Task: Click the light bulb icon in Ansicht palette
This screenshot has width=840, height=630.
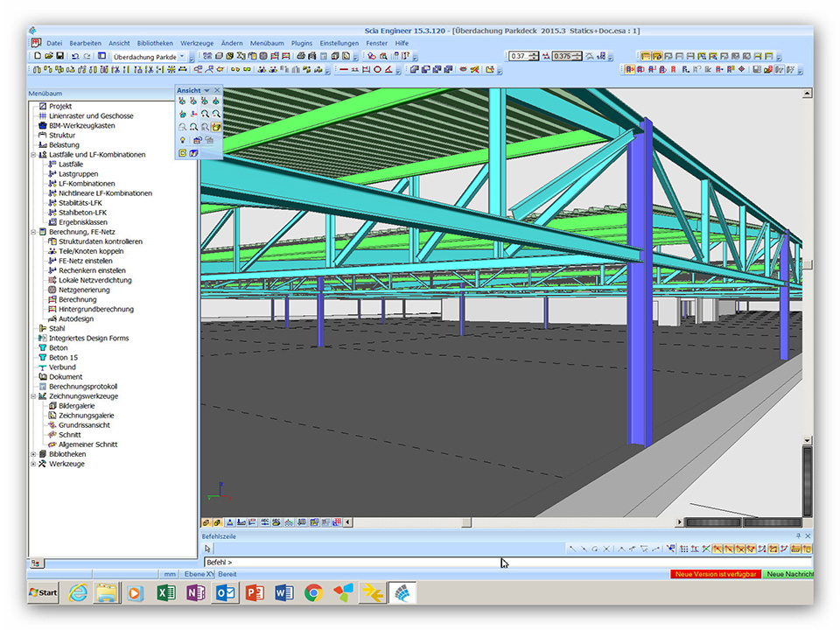Action: coord(183,140)
